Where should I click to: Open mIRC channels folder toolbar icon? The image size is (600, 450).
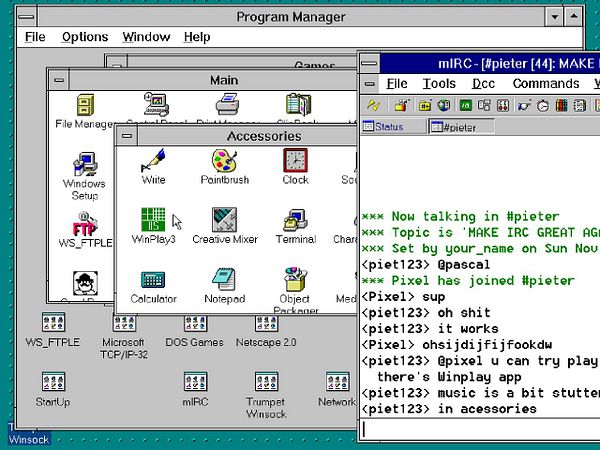coord(424,105)
